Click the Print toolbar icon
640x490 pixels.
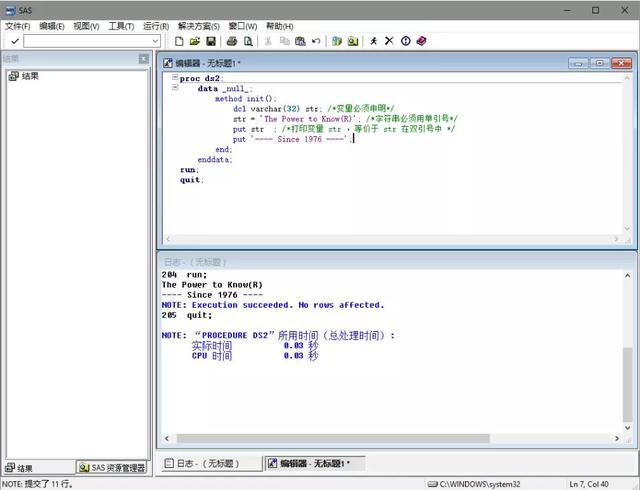click(x=232, y=41)
